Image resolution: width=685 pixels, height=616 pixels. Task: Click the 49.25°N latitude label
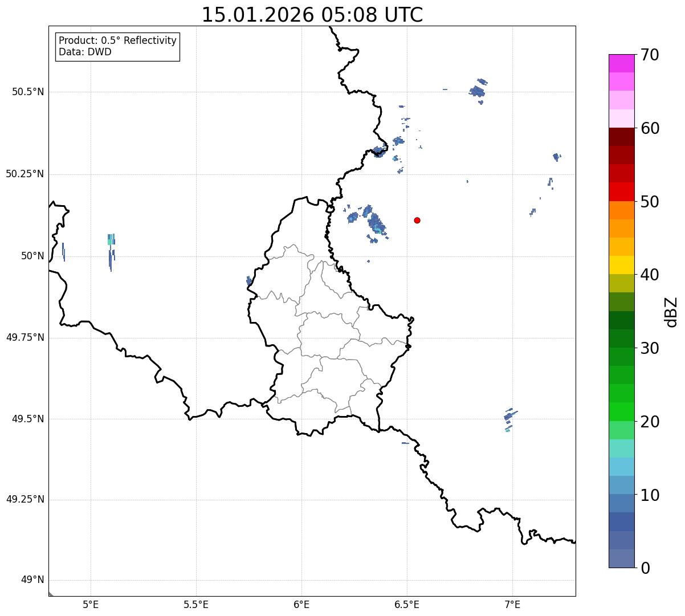25,499
